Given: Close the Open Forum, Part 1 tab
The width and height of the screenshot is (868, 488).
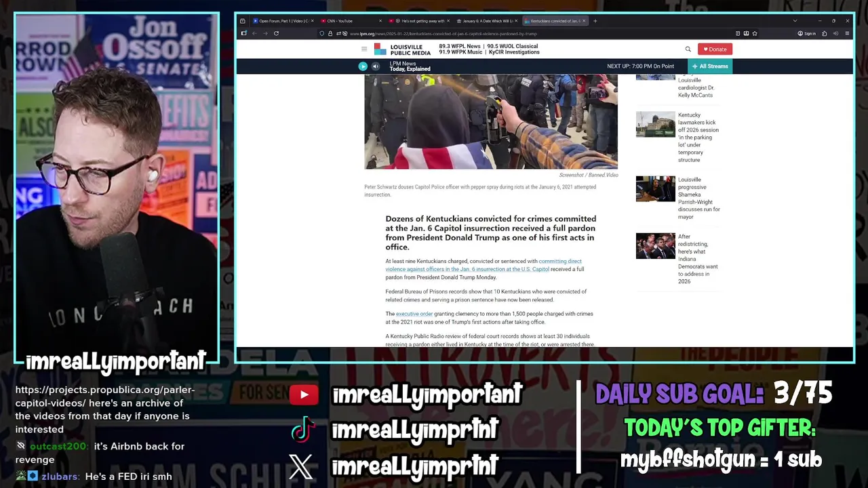Looking at the screenshot, I should (312, 21).
